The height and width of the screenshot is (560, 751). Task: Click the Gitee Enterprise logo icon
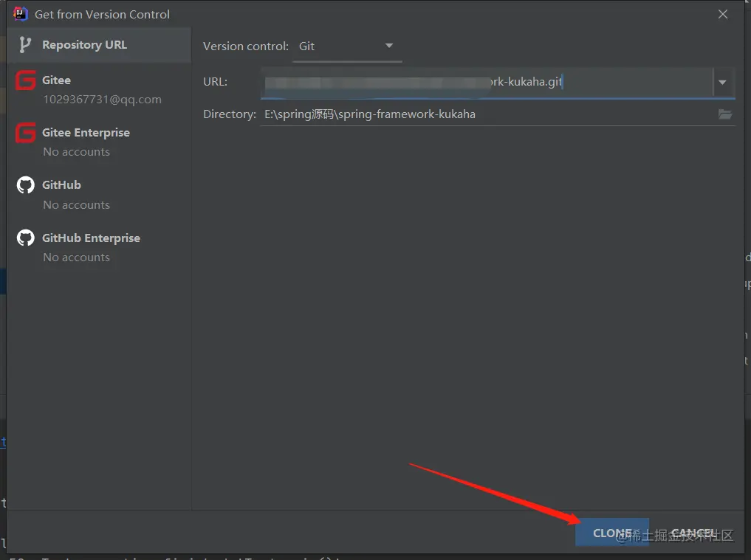tap(25, 133)
